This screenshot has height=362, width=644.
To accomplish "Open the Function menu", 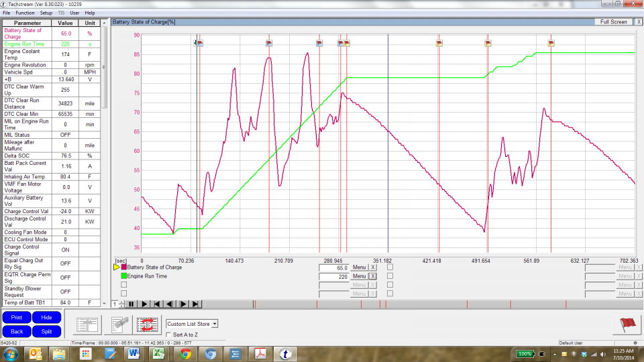I will point(25,13).
